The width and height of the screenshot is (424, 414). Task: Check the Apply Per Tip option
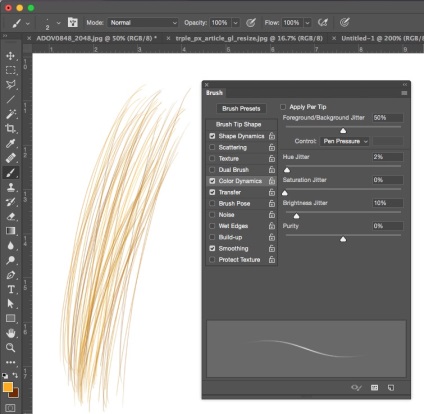click(283, 107)
